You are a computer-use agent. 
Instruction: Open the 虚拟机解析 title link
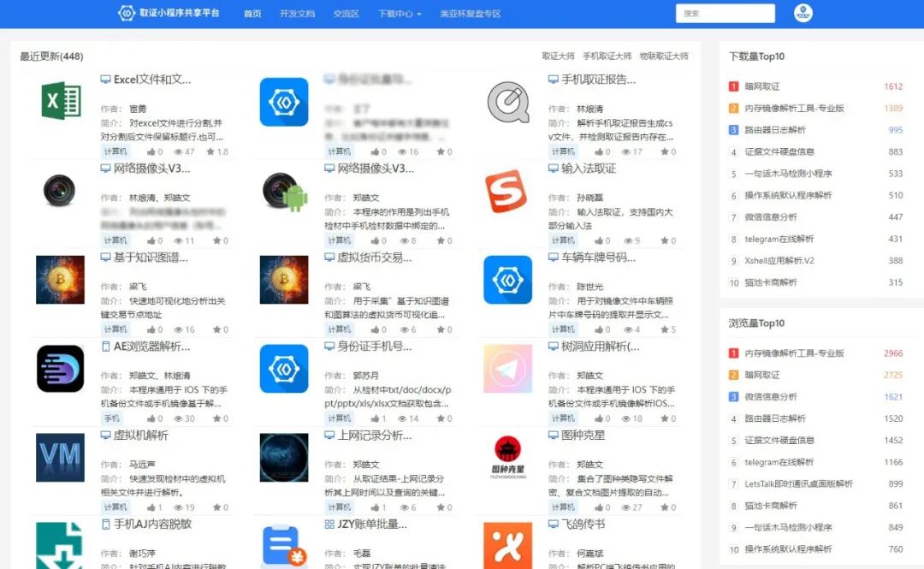140,436
